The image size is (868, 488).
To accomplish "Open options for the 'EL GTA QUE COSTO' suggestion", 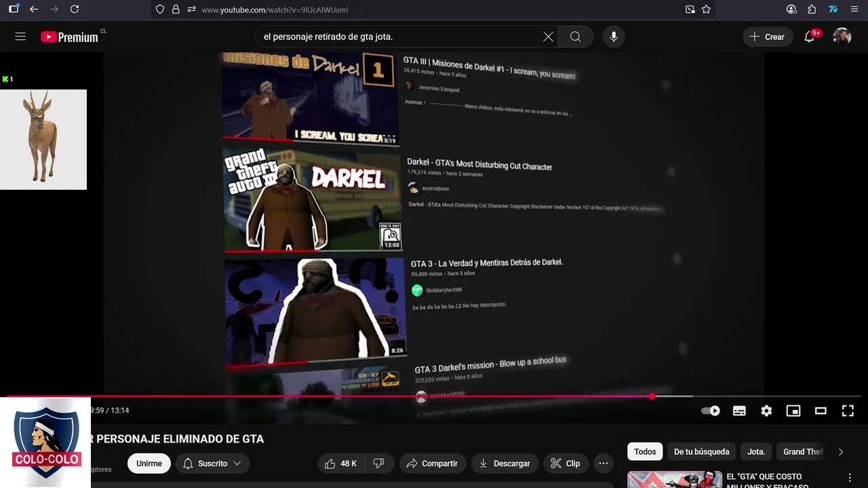I will (x=850, y=478).
